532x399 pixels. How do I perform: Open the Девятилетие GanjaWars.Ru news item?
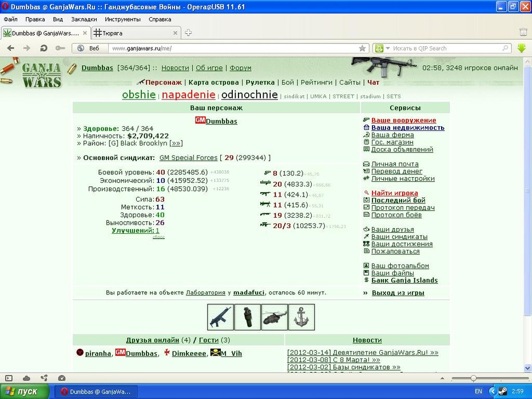(x=363, y=353)
